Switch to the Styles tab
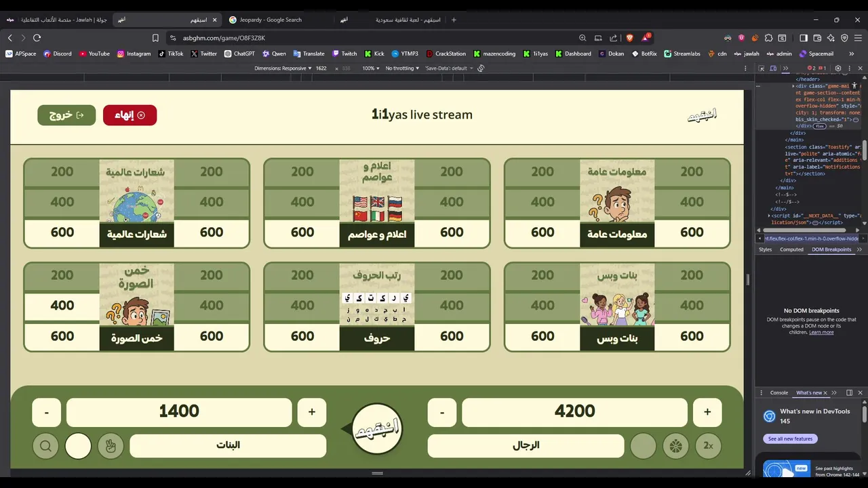 (765, 249)
